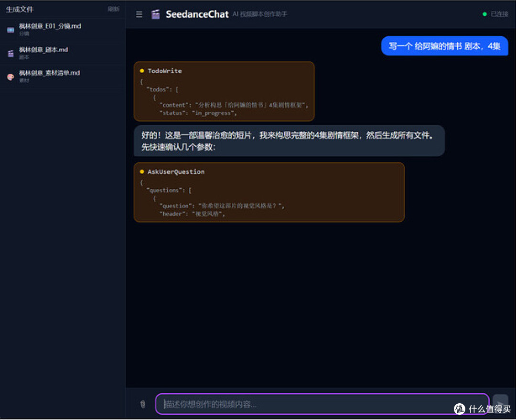
Task: Click the AI 视频脚本创作助手 subtitle
Action: pyautogui.click(x=260, y=14)
